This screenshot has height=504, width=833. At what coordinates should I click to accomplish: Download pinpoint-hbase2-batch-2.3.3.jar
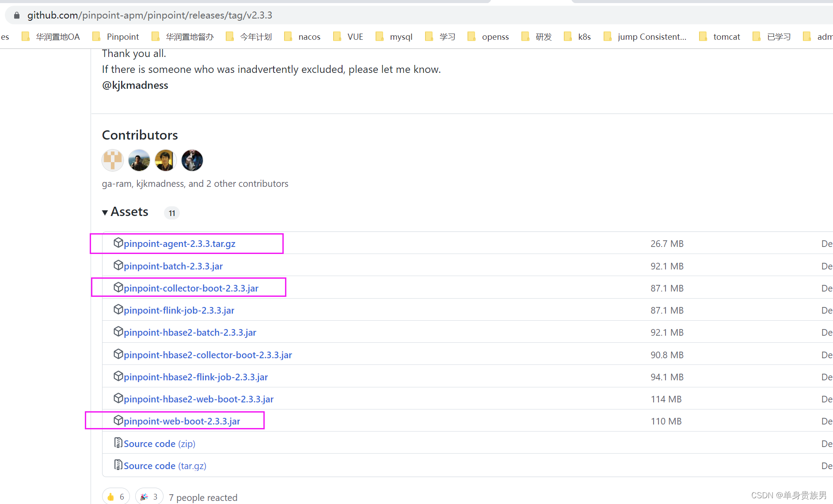click(x=190, y=333)
